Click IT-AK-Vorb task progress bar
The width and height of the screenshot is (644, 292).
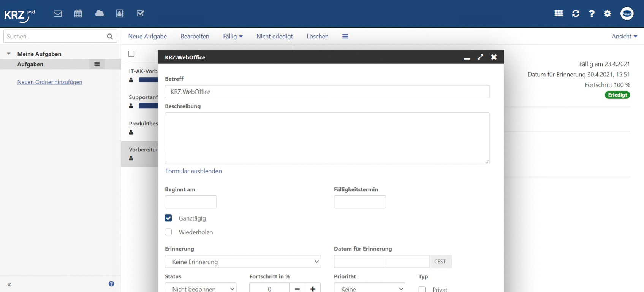click(x=148, y=80)
